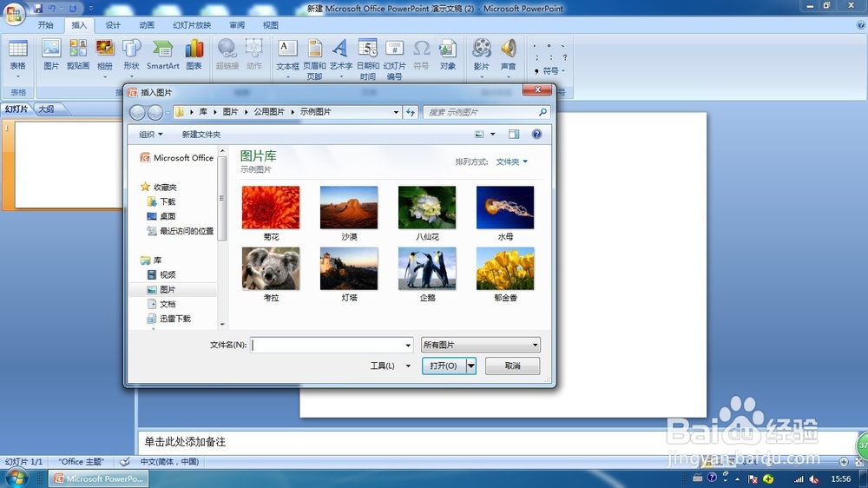This screenshot has width=868, height=488.
Task: Insert Date and Time from ribbon
Action: pyautogui.click(x=367, y=58)
